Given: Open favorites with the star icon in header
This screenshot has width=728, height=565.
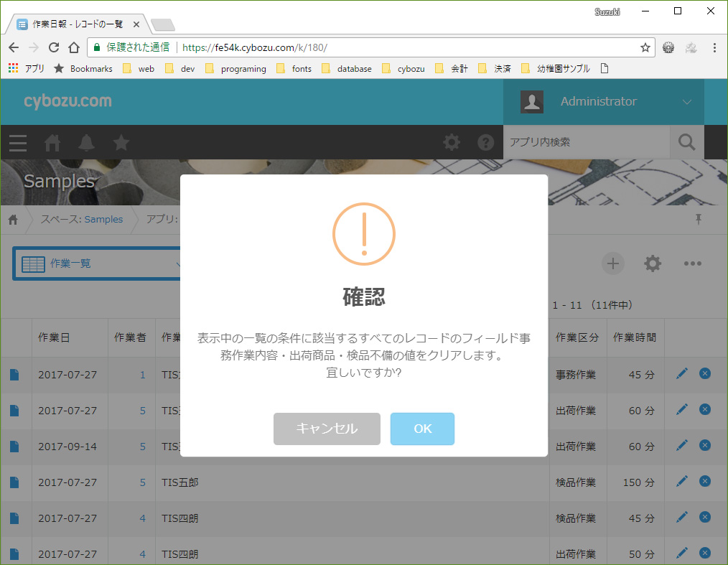Looking at the screenshot, I should (121, 143).
